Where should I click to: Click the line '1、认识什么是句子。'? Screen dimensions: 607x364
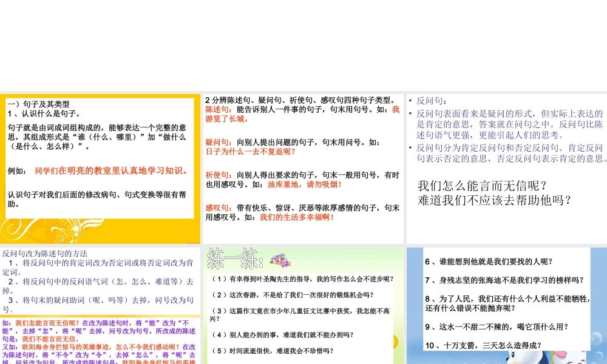[44, 113]
